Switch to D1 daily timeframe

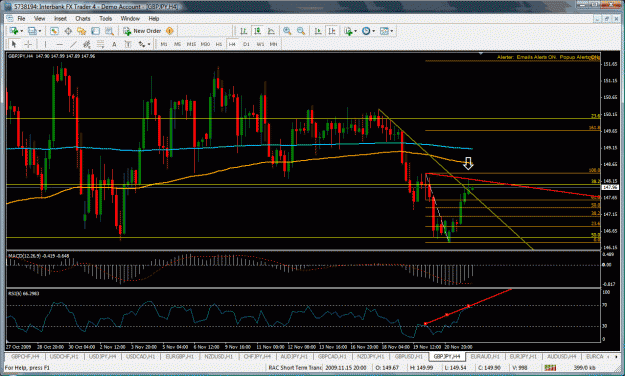click(246, 44)
